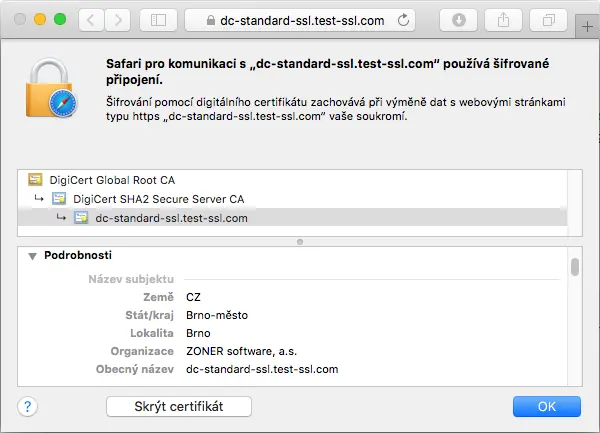Reload the page with refresh icon

coord(403,20)
